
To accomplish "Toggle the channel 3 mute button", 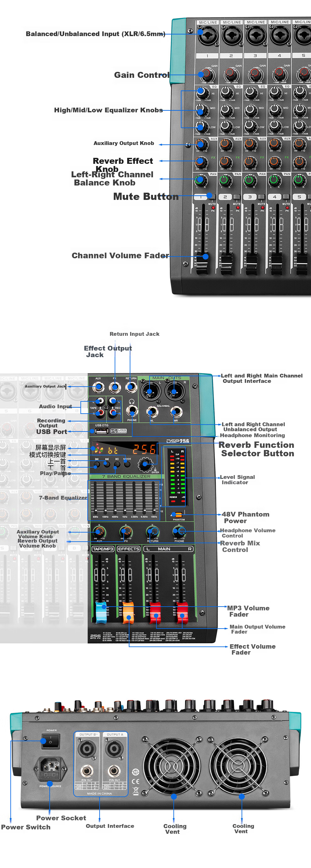I will [x=261, y=197].
